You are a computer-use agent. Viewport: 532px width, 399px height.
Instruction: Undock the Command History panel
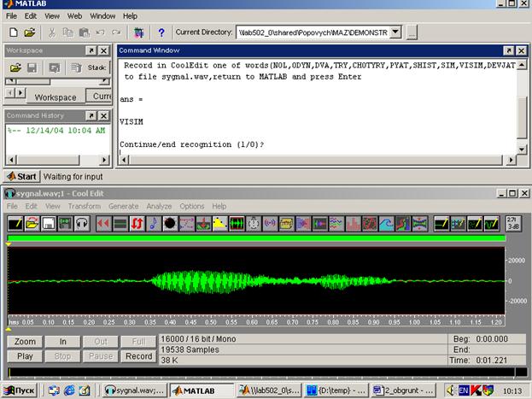coord(91,116)
